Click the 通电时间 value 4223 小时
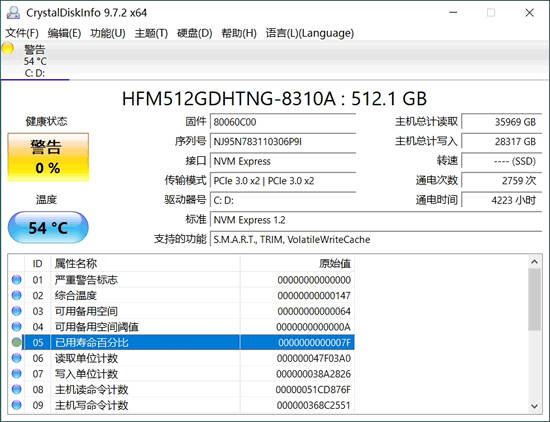Viewport: 550px width, 422px height. click(502, 200)
